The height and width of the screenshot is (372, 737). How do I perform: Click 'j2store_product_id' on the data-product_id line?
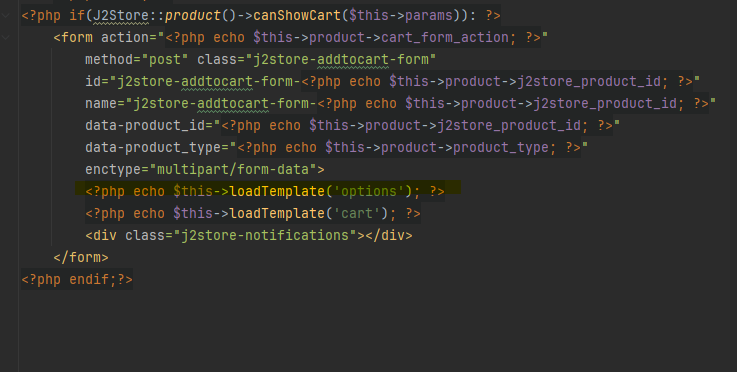point(509,126)
